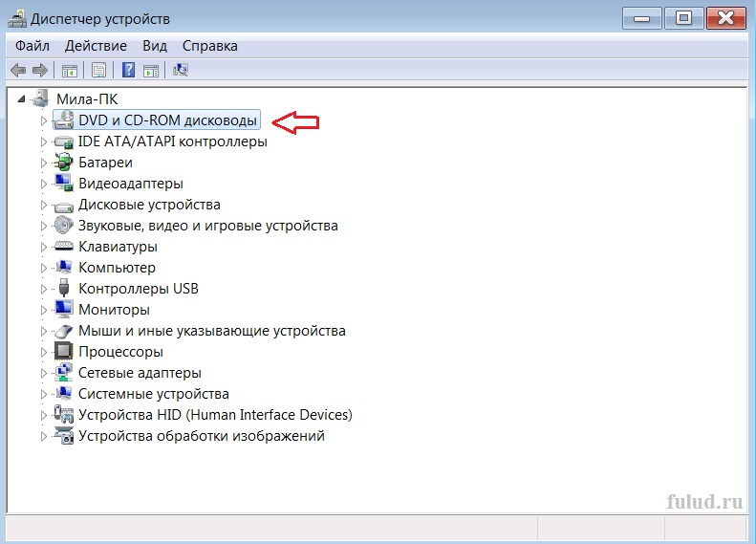
Task: Click the Show/Hide console tree icon
Action: tap(70, 71)
